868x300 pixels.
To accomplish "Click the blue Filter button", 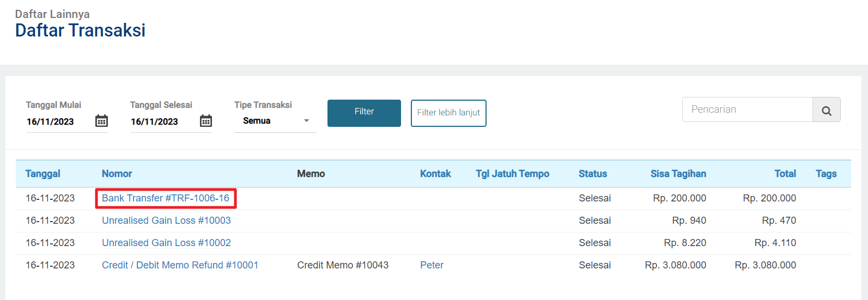I will 364,113.
